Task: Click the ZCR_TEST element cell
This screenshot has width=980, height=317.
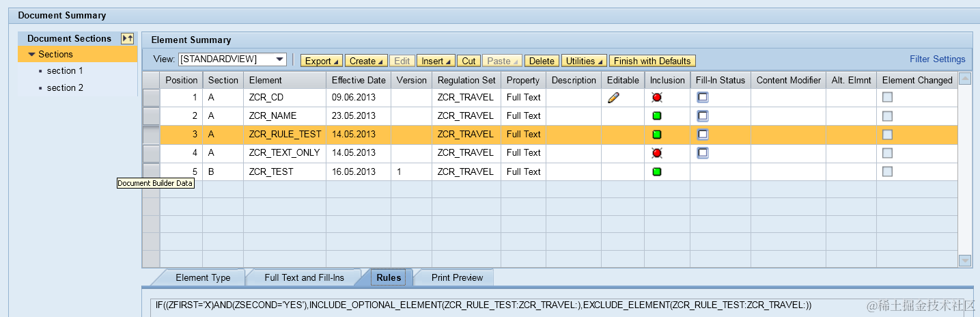Action: tap(285, 171)
